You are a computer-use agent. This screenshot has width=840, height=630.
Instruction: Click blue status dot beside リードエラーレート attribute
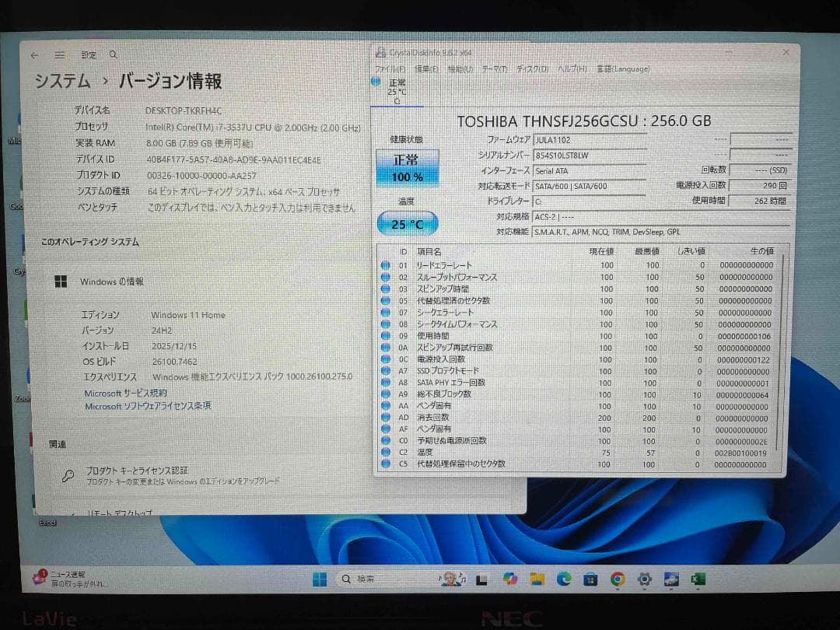click(385, 265)
